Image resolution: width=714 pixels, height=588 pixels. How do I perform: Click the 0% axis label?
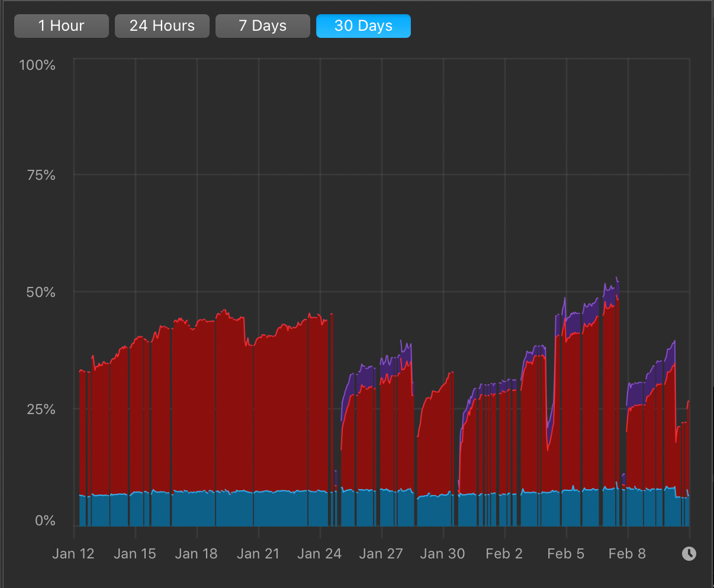click(x=45, y=521)
